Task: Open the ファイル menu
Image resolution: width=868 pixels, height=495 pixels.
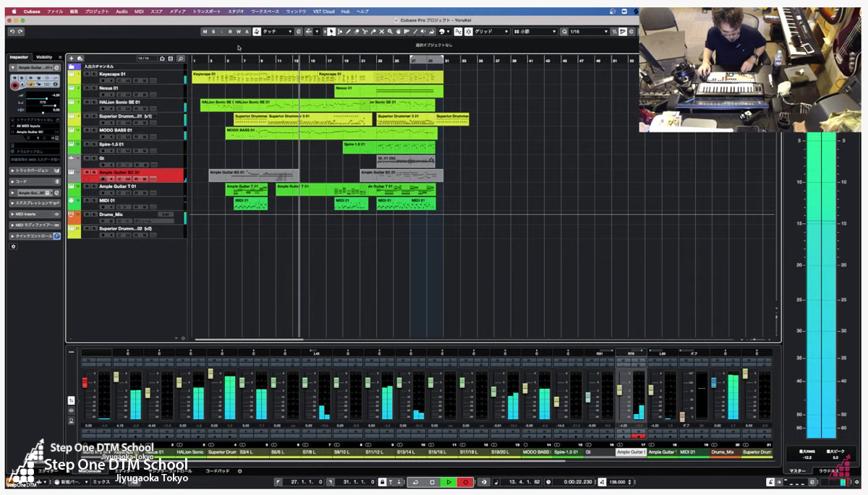Action: [x=55, y=12]
